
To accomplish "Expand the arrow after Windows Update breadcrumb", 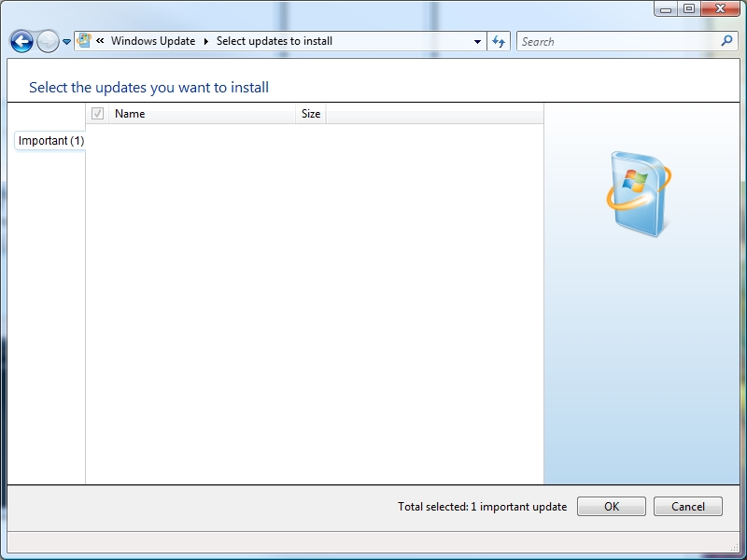I will [206, 41].
